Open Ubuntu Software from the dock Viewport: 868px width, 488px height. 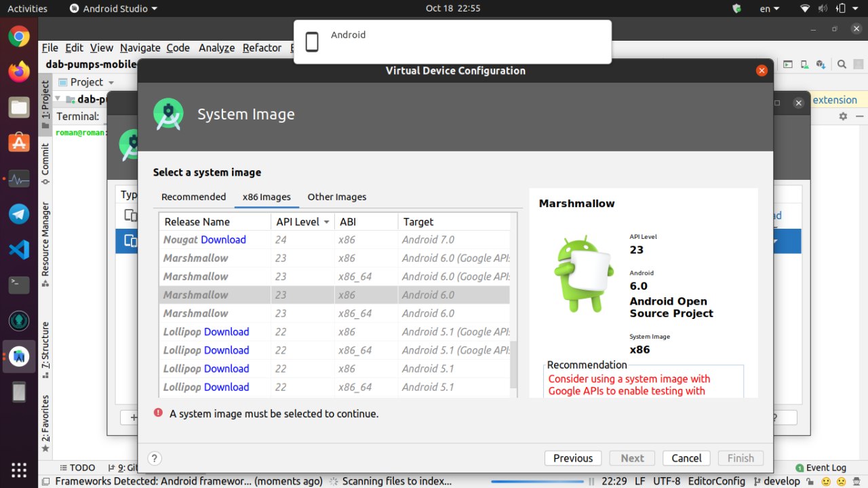pyautogui.click(x=19, y=143)
